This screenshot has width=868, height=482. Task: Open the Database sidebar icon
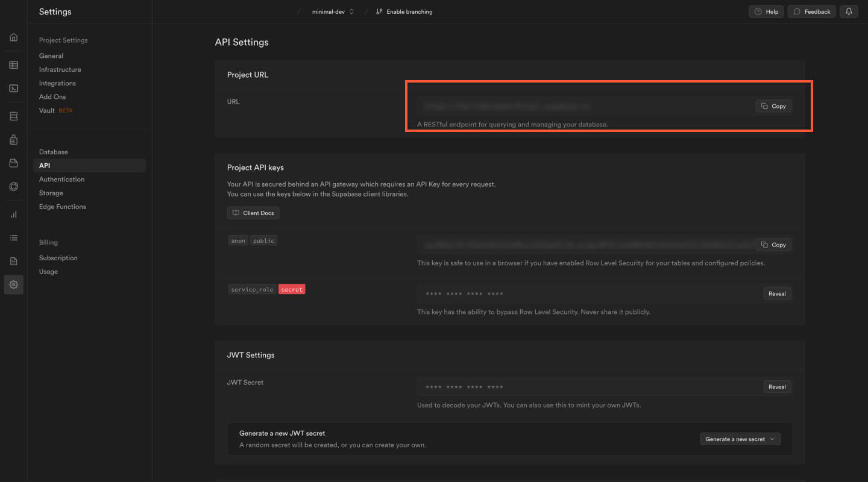pos(13,116)
